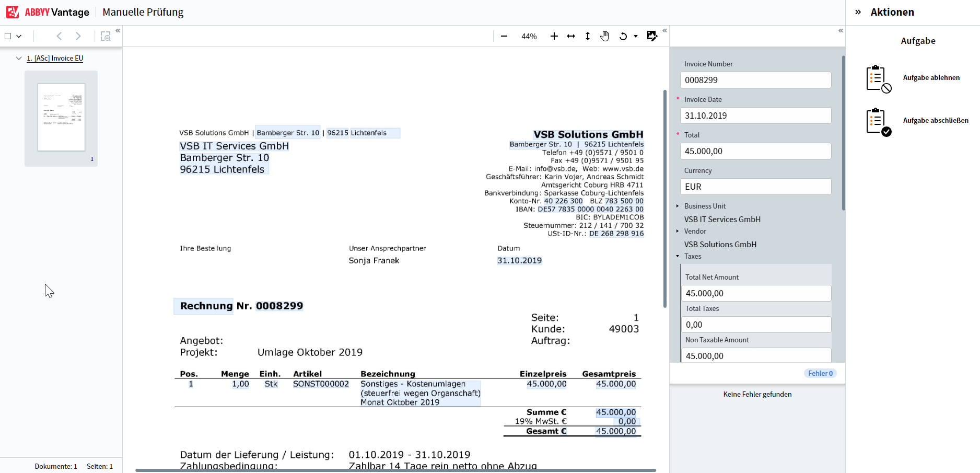Viewport: 980px width, 473px height.
Task: Edit the Non Taxable Amount field
Action: [756, 355]
